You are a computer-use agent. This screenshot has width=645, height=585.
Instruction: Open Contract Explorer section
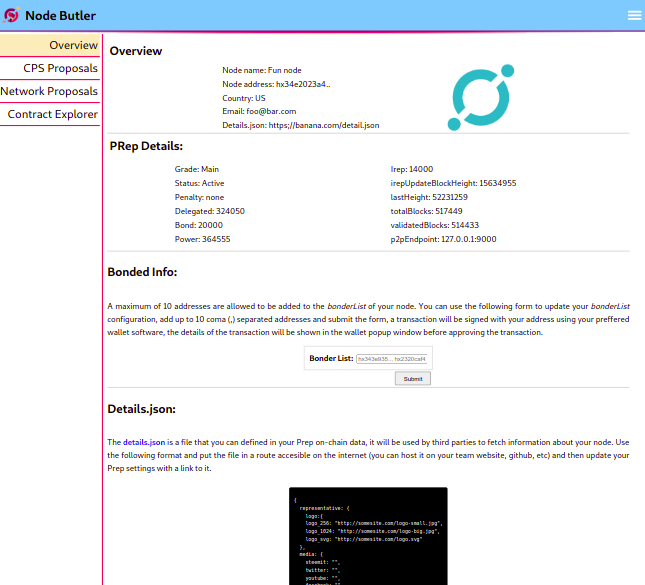pyautogui.click(x=50, y=114)
